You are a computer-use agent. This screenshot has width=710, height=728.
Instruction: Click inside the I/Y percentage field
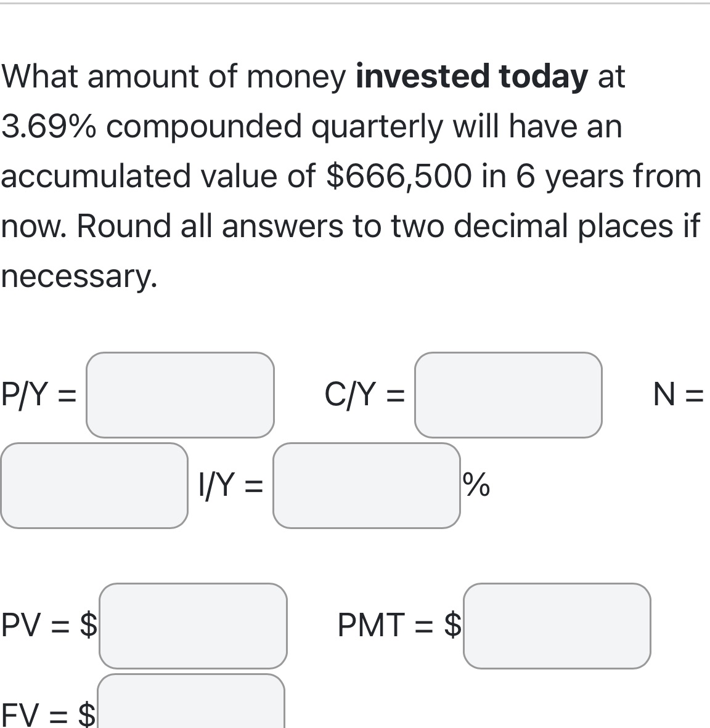367,485
